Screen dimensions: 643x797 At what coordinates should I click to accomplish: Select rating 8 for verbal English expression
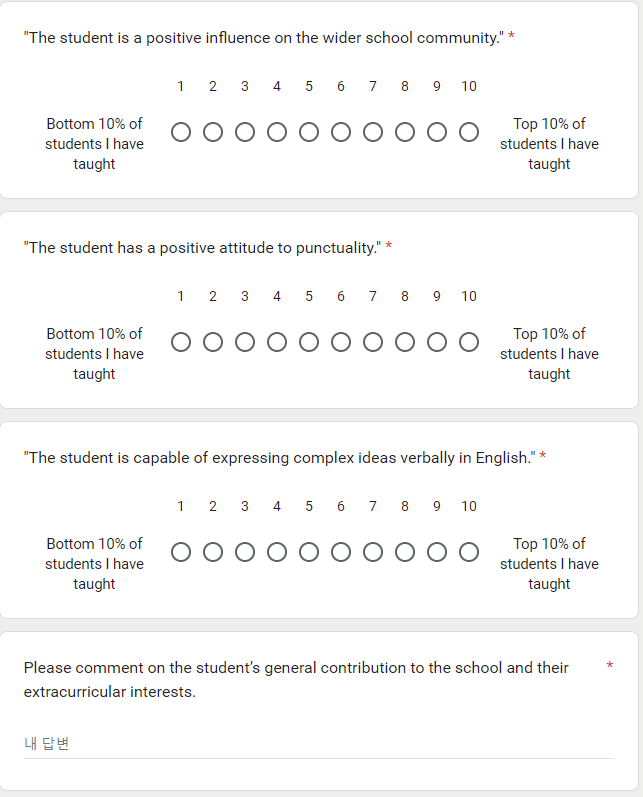coord(405,552)
